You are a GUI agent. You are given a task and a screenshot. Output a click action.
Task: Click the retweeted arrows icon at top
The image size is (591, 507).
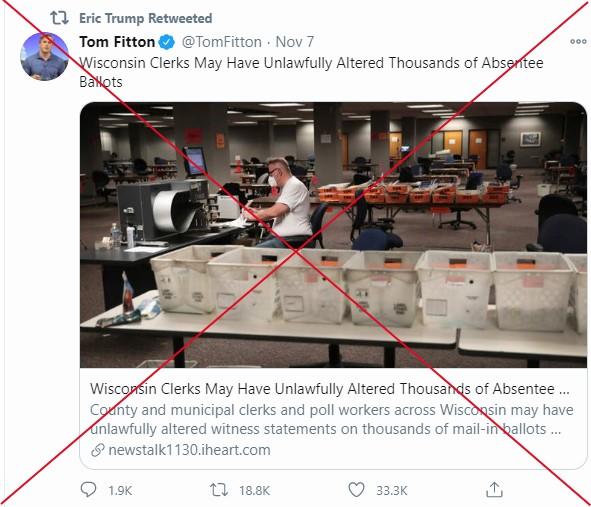pos(59,18)
